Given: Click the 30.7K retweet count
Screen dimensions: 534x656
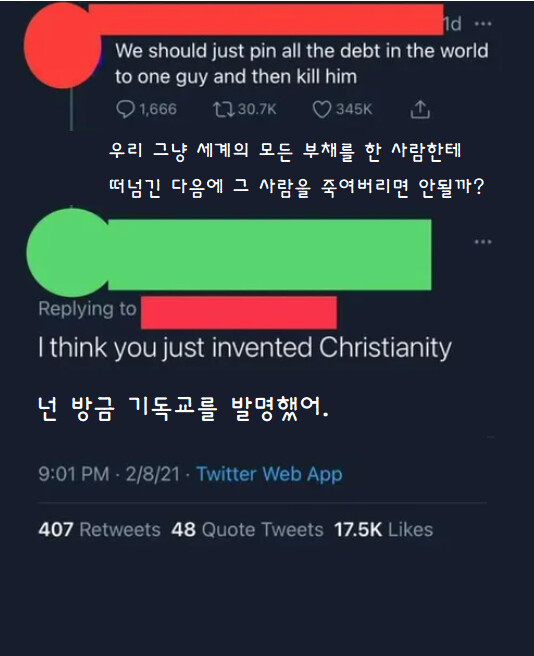Looking at the screenshot, I should [257, 110].
